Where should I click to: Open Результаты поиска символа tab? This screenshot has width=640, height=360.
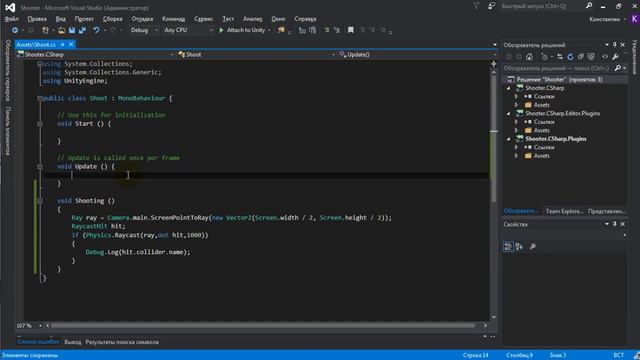pos(122,342)
